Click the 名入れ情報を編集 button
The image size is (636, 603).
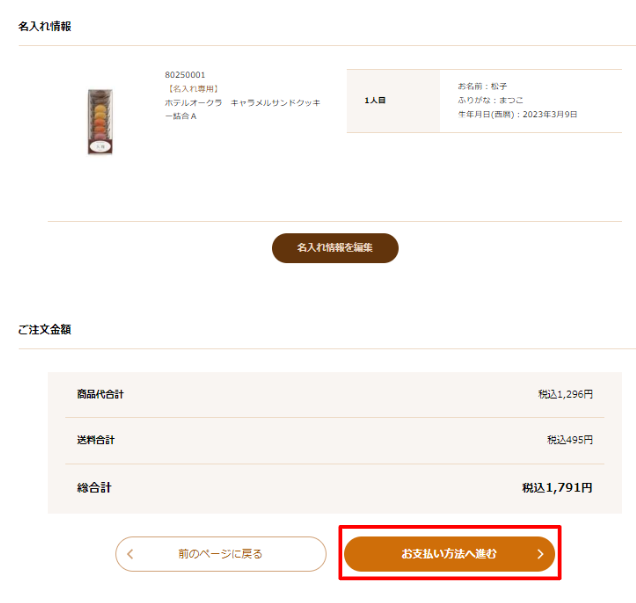[x=335, y=248]
